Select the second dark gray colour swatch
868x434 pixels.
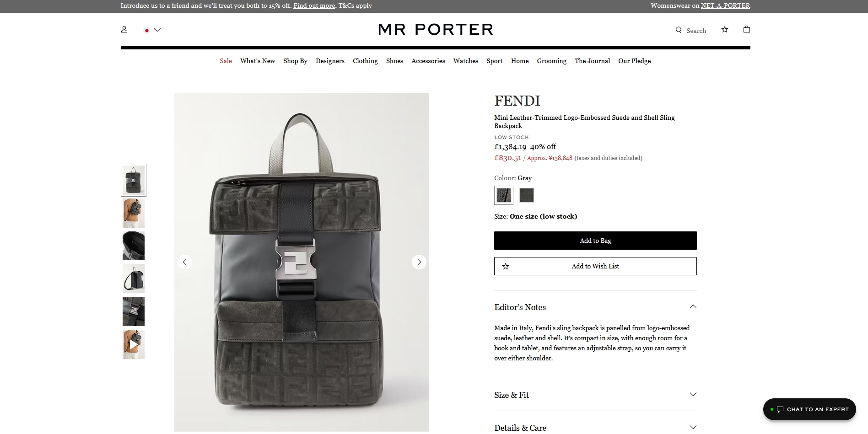click(527, 195)
